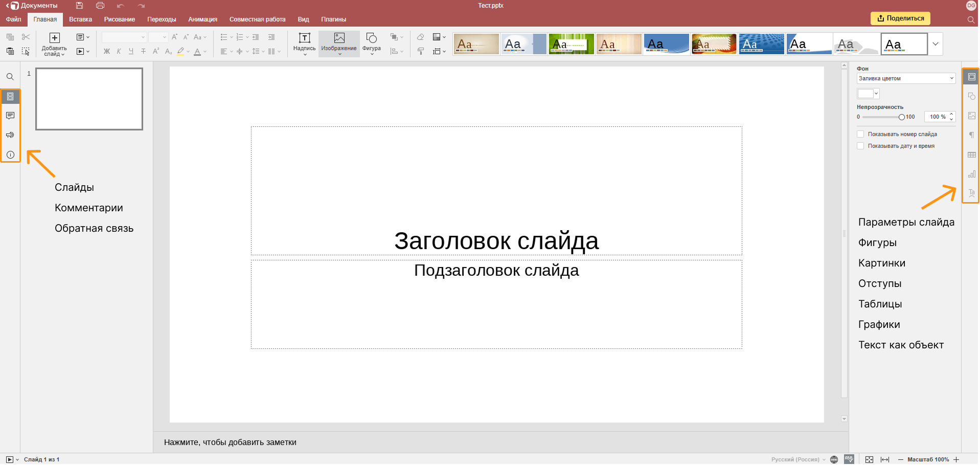Open the Анимация tab
The height and width of the screenshot is (465, 980).
202,19
